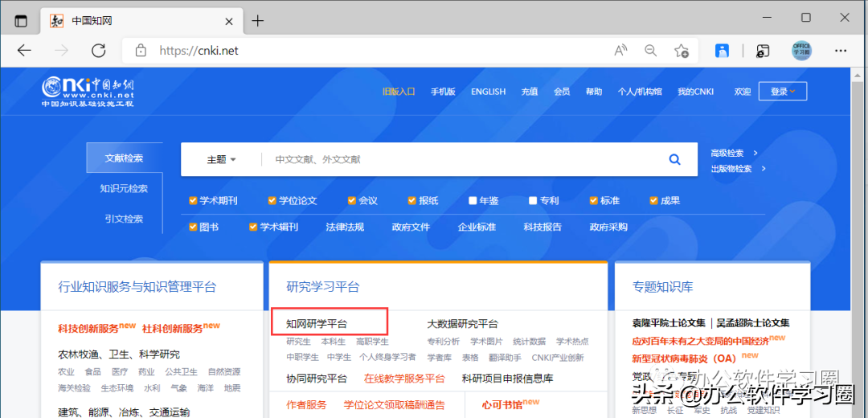Uncheck the 学术期刊 checkbox
The image size is (868, 418).
coord(193,201)
